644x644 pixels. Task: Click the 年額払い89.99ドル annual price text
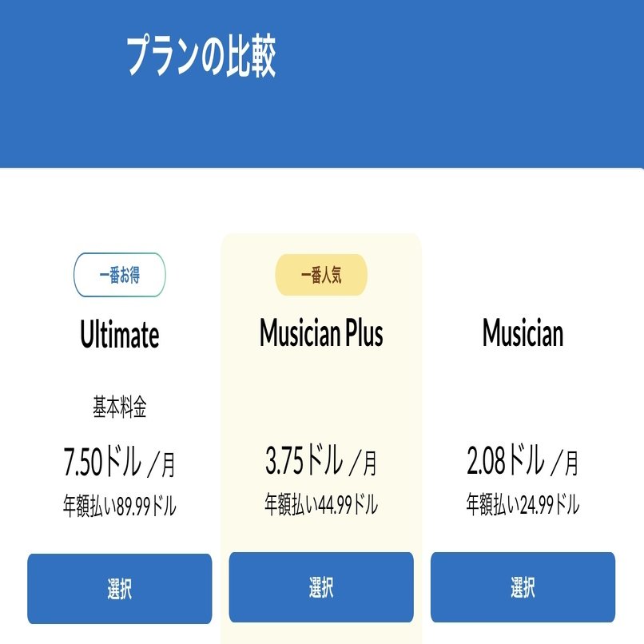119,503
